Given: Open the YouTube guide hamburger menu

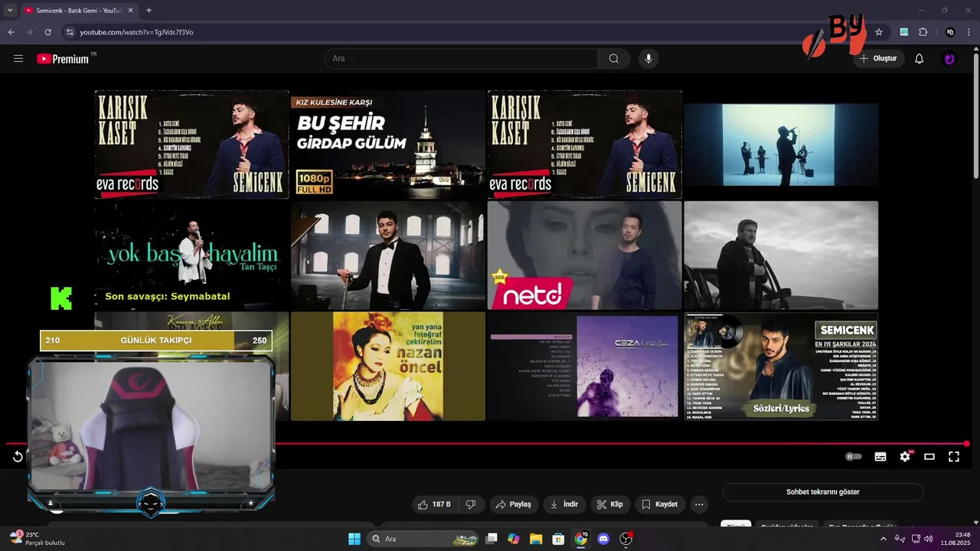Looking at the screenshot, I should tap(18, 59).
